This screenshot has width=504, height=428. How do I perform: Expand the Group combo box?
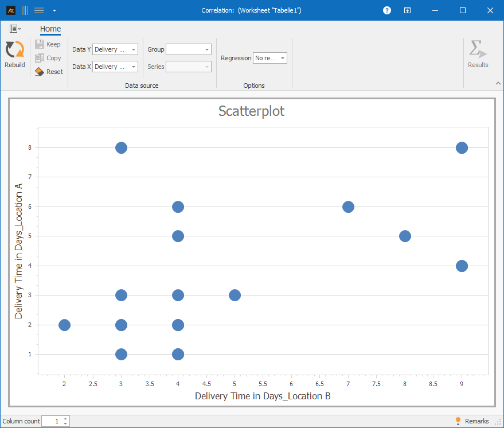(x=207, y=50)
